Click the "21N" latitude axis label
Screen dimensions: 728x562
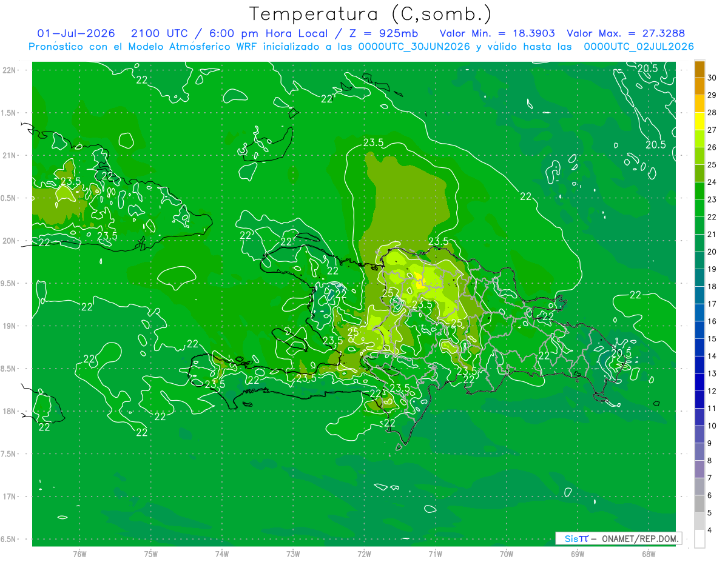pyautogui.click(x=8, y=155)
